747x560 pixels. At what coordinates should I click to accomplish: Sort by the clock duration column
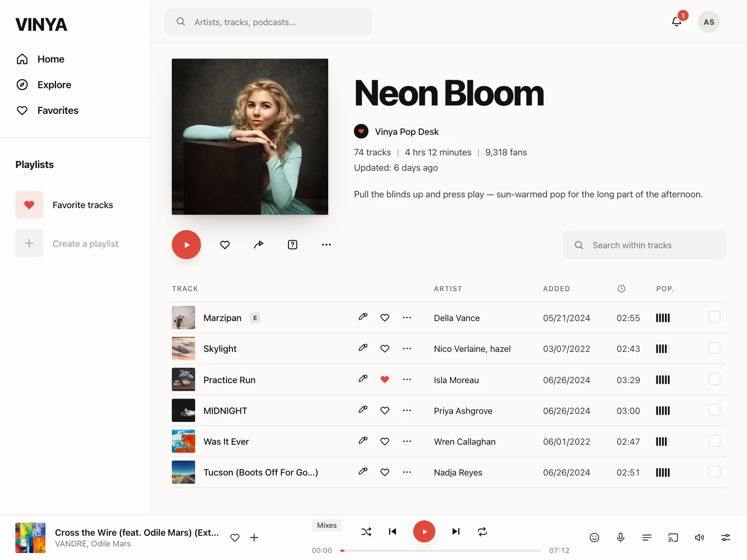pyautogui.click(x=621, y=289)
